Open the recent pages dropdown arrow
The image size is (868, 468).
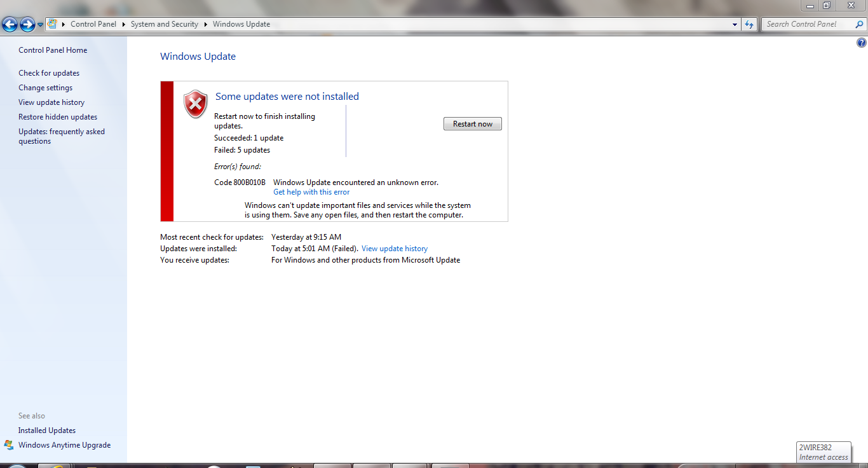[41, 25]
